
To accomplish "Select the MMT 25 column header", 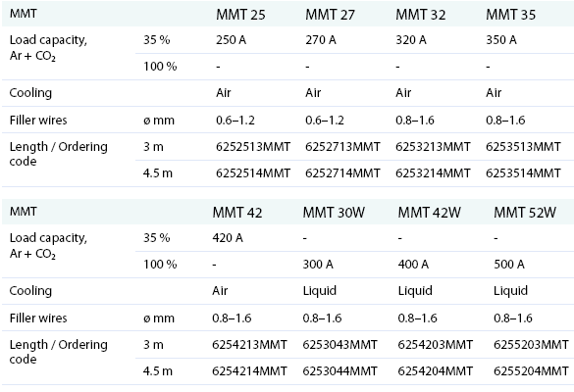I will point(240,15).
